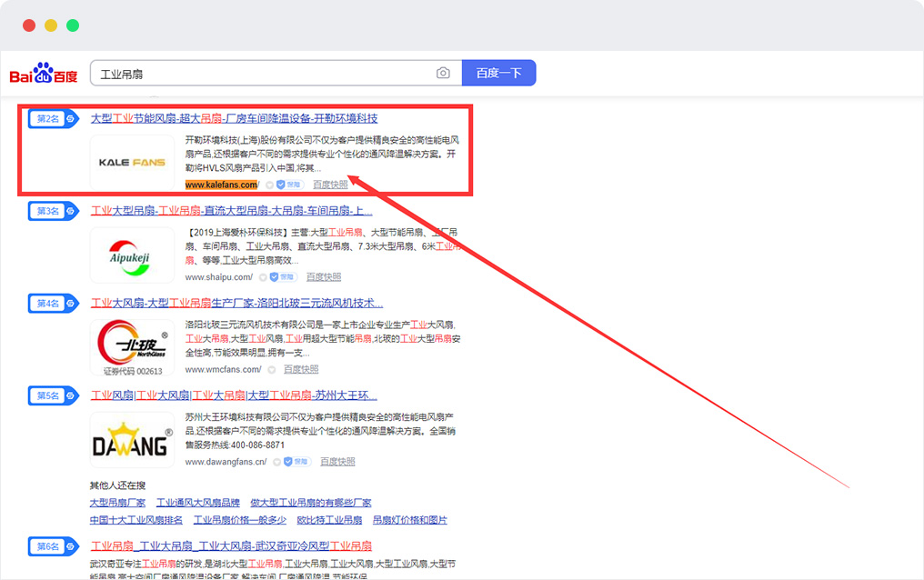Open 百度快照 for kalefans result

click(x=330, y=185)
